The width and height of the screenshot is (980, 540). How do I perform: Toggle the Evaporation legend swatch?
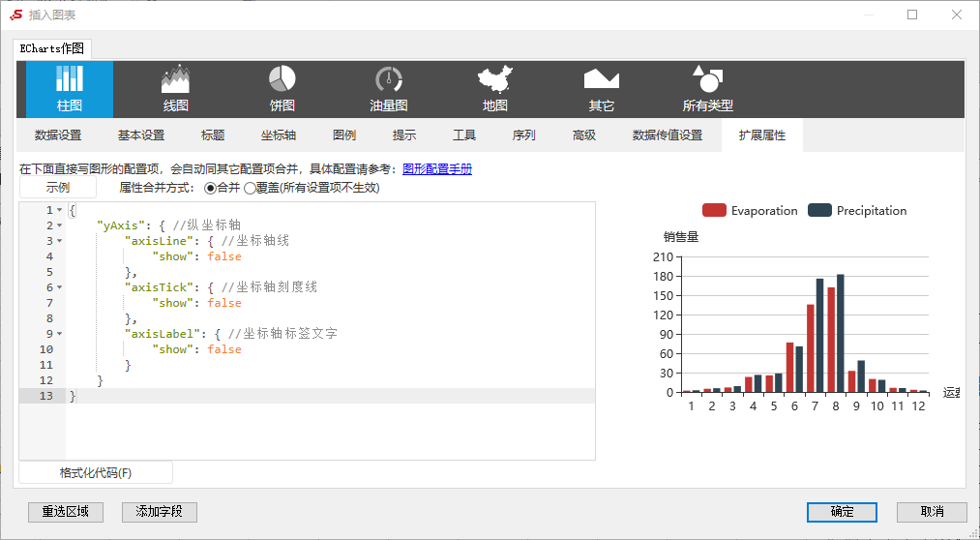714,211
